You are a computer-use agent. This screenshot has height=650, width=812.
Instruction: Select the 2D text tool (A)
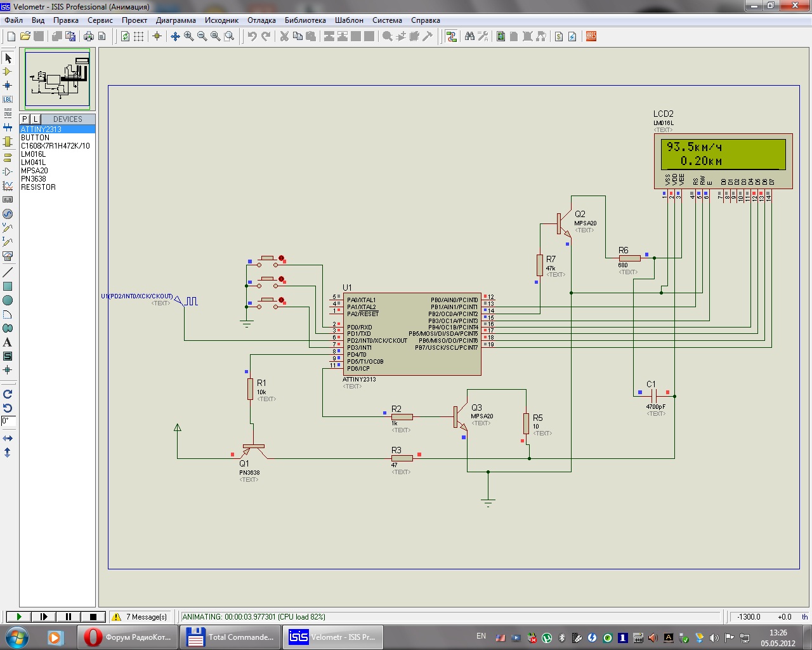8,343
